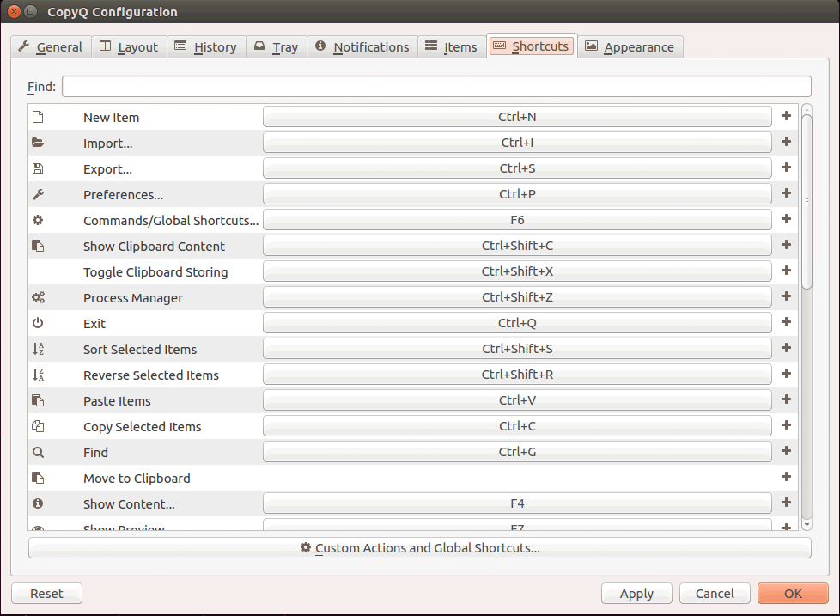This screenshot has height=616, width=840.
Task: Click the Preferences wrench icon
Action: 38,194
